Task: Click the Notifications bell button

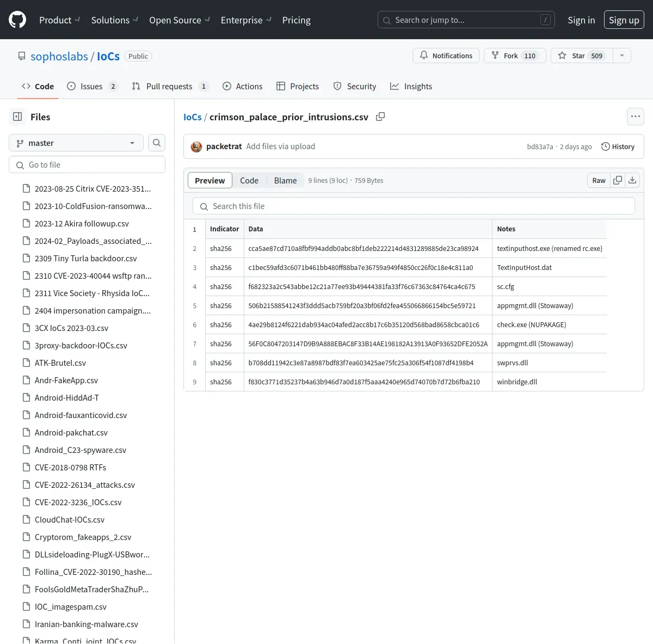Action: tap(446, 56)
